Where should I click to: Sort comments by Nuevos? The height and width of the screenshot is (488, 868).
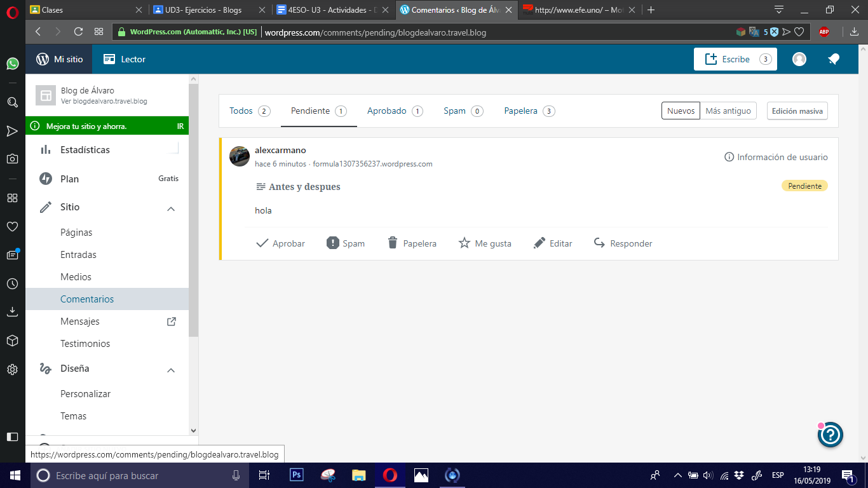[x=681, y=111]
